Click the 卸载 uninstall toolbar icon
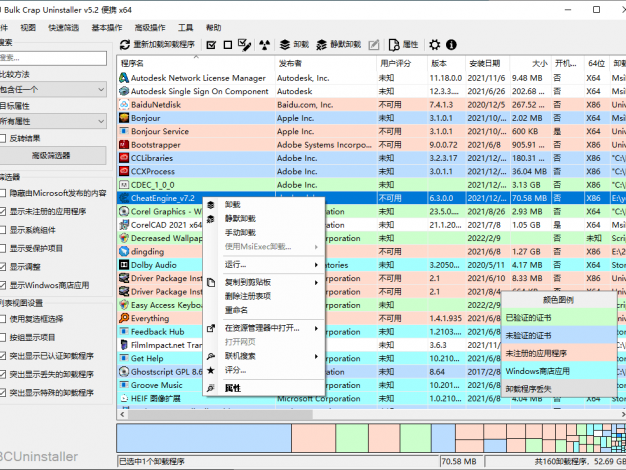This screenshot has width=626, height=470. [x=284, y=45]
